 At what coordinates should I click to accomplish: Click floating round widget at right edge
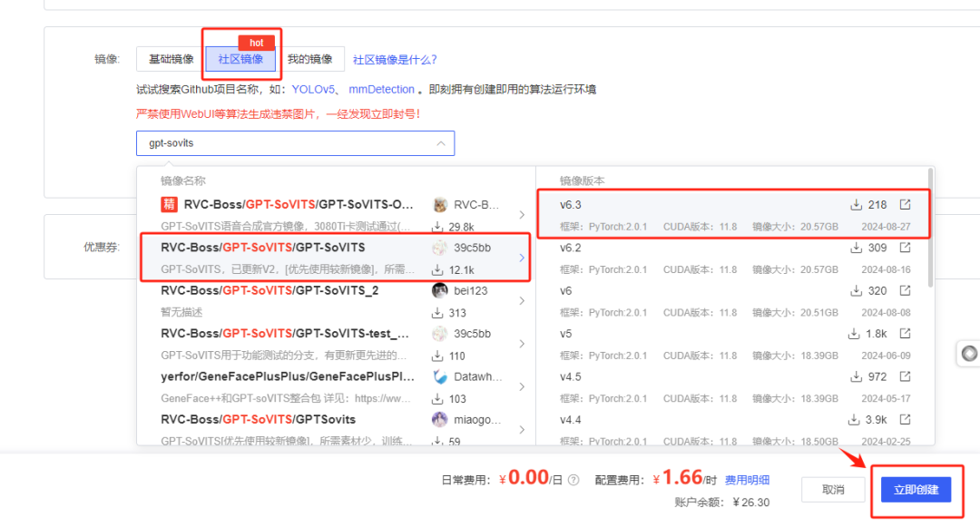969,354
